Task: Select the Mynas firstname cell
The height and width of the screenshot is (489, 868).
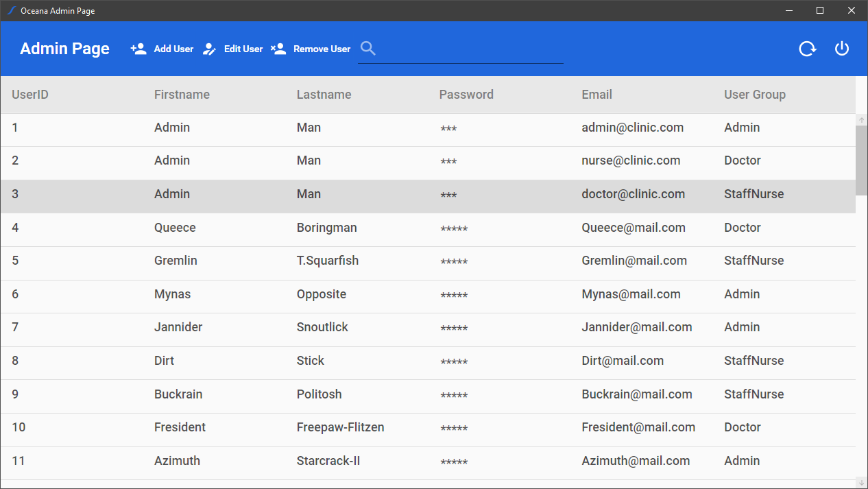Action: tap(173, 294)
